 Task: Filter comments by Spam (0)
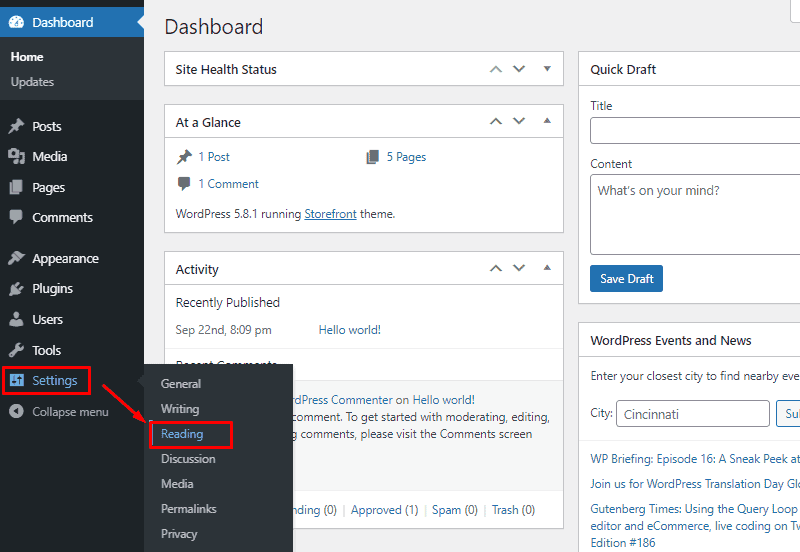[455, 510]
